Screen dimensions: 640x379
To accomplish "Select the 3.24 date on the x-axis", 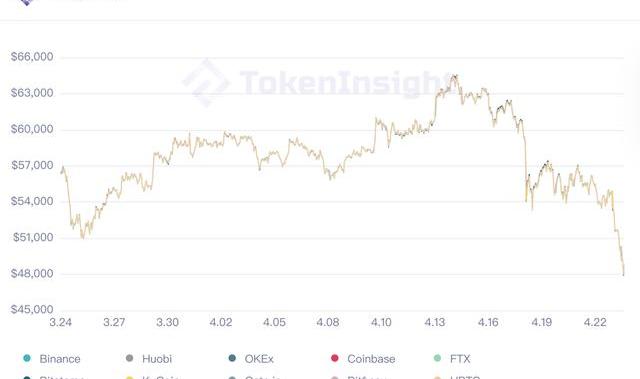I will 60,322.
